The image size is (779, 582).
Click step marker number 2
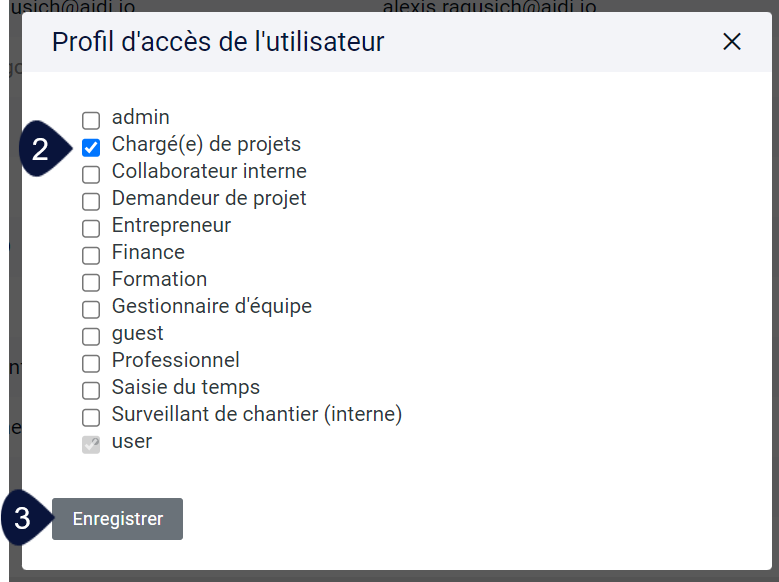[x=45, y=149]
